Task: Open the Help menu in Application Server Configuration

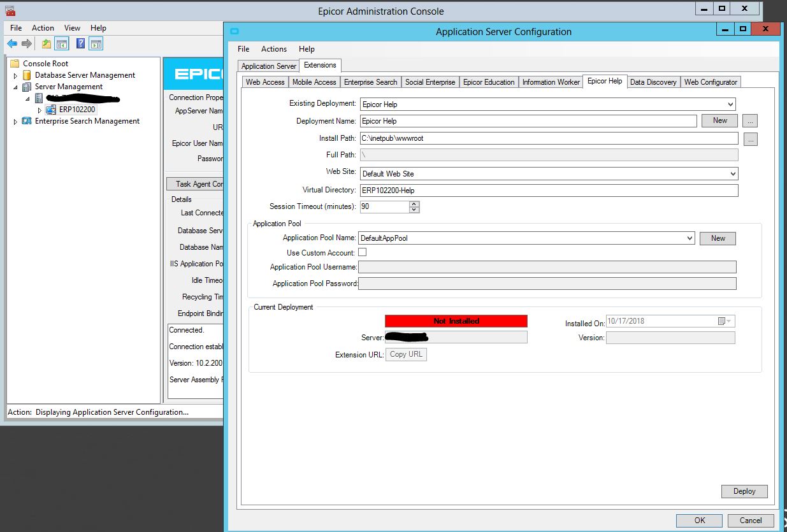Action: (307, 49)
